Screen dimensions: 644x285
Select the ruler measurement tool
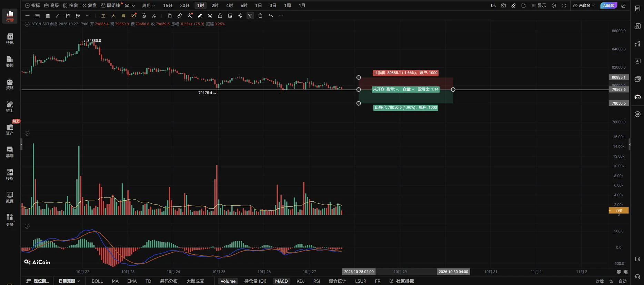point(180,15)
